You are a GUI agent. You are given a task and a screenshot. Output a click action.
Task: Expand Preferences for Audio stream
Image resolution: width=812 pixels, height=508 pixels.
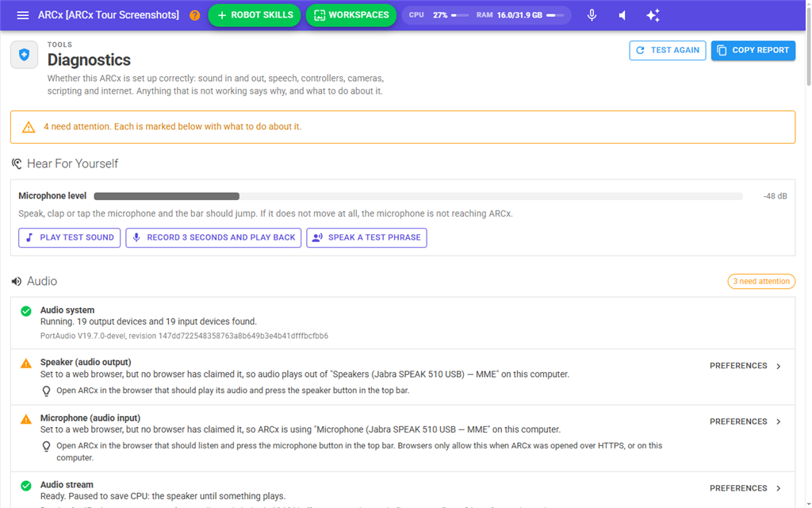tap(745, 488)
